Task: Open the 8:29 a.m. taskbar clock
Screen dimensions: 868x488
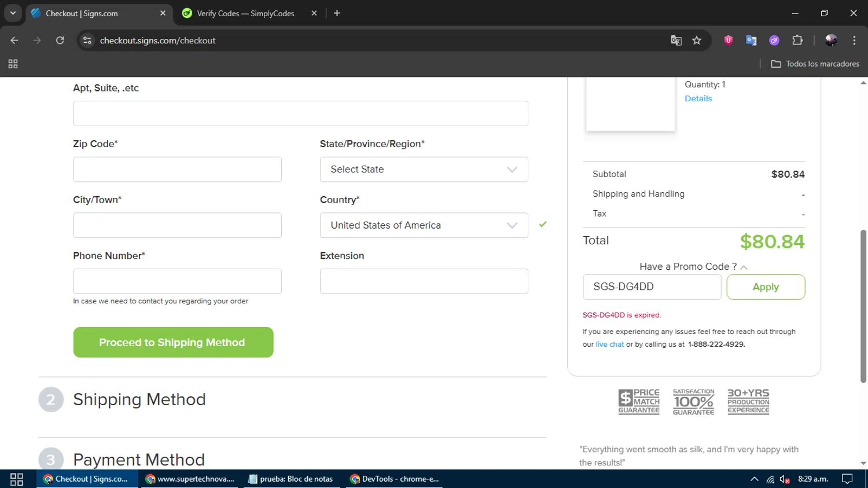Action: [813, 479]
